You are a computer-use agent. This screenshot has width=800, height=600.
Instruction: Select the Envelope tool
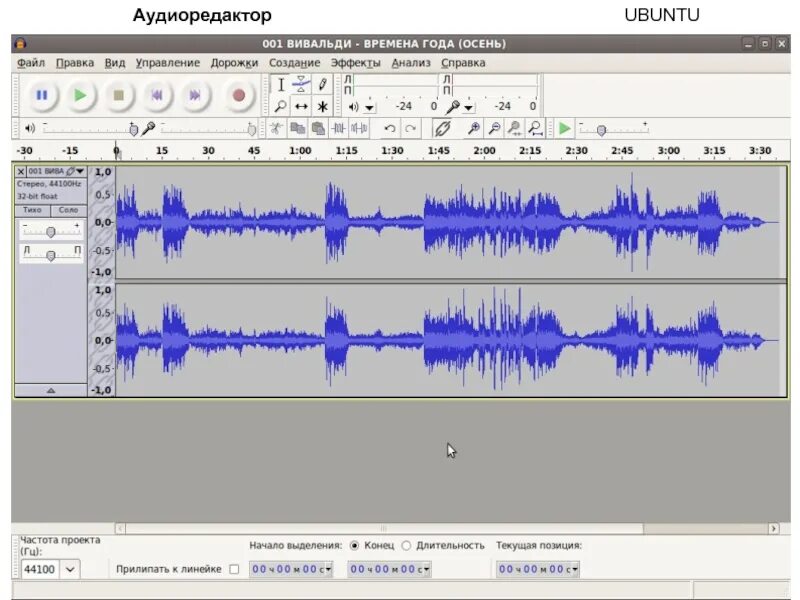pyautogui.click(x=301, y=84)
